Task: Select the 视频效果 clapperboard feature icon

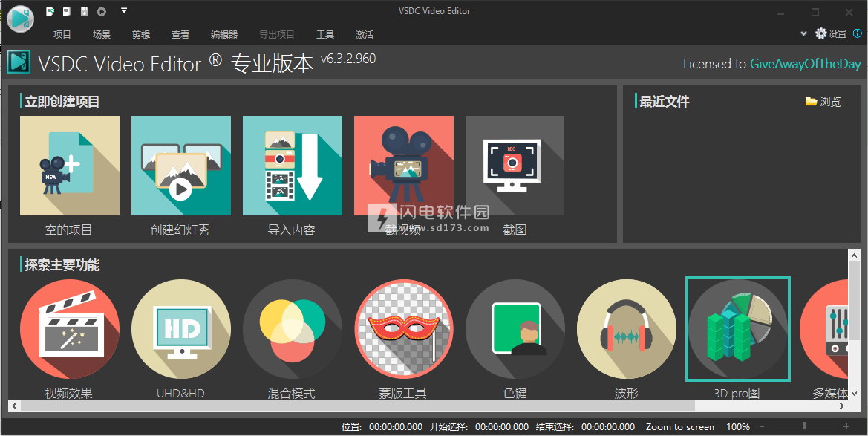Action: (x=70, y=329)
